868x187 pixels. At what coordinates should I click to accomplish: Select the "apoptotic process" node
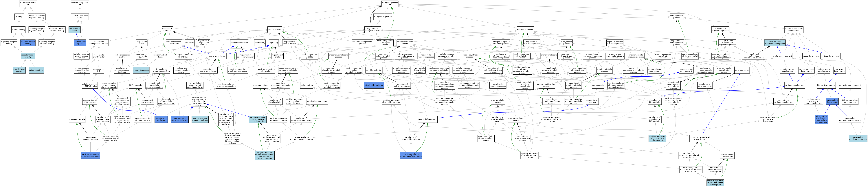coord(141,70)
